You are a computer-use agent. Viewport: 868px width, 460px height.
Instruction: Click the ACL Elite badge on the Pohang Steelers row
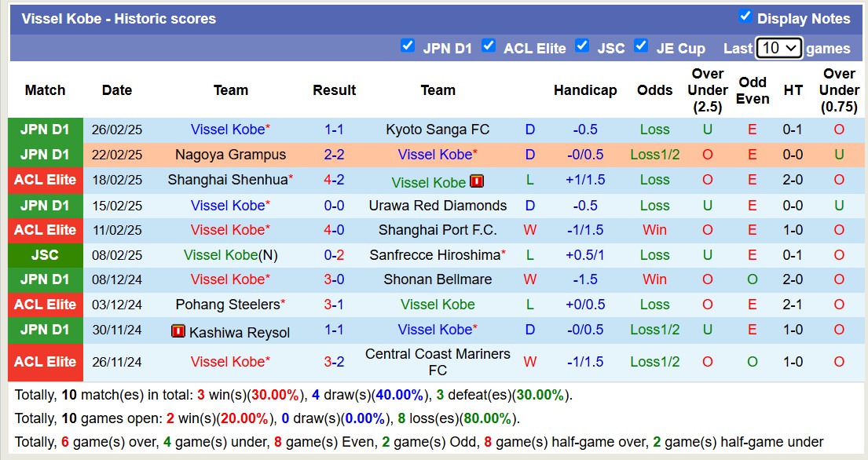pos(45,305)
